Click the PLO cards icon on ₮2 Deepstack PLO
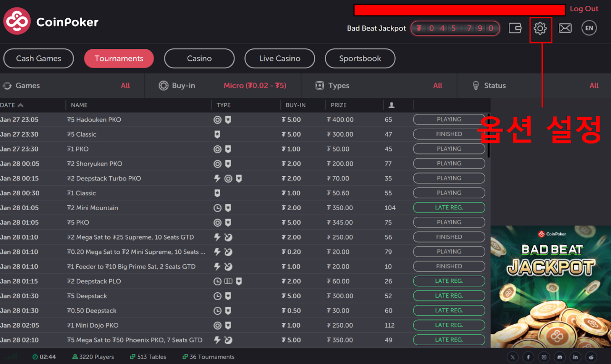 tap(228, 281)
